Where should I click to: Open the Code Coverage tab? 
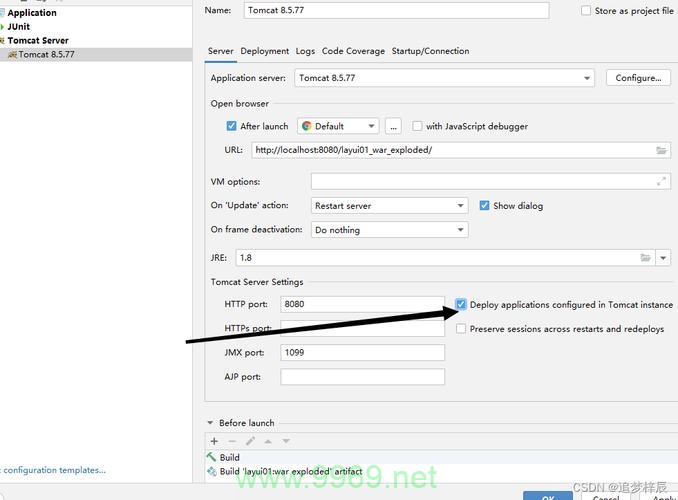coord(353,51)
